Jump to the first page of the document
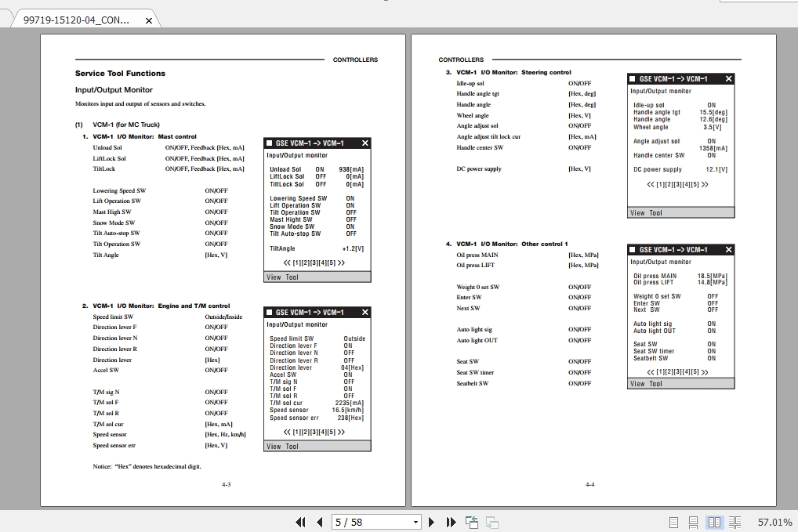Screen dimensions: 798x532 tap(300, 522)
